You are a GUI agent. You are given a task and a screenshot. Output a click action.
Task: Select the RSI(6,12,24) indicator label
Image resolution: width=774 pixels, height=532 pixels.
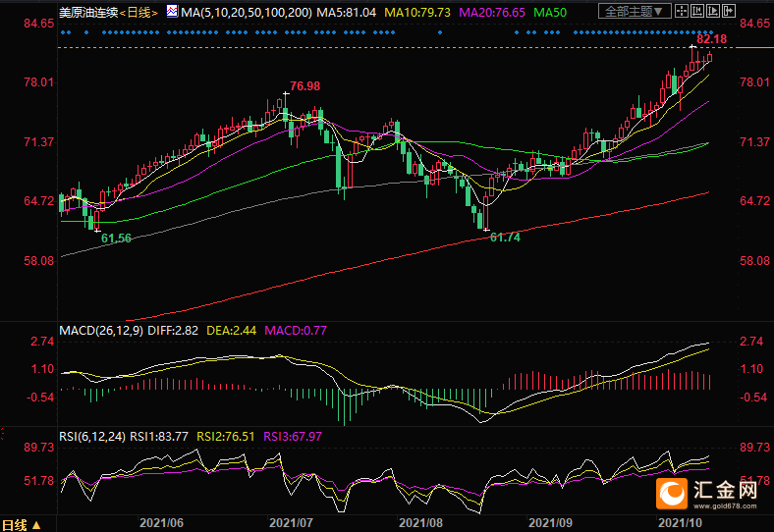[x=92, y=436]
